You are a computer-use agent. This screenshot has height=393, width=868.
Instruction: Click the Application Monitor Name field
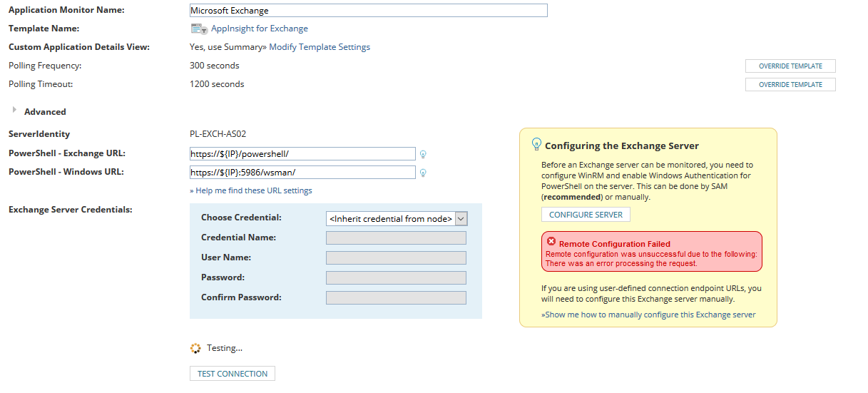368,11
